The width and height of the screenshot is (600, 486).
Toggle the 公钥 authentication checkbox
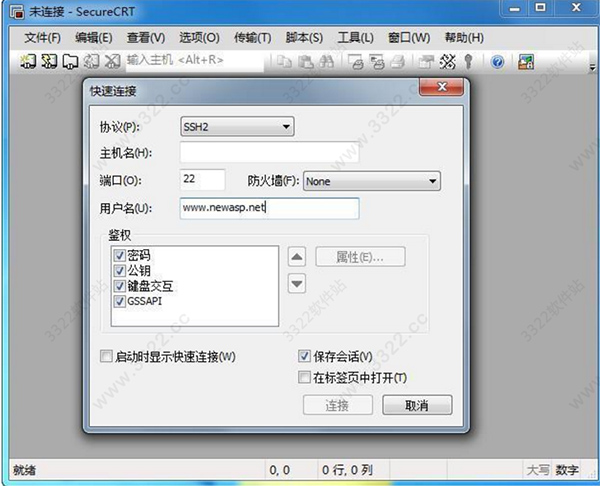point(120,271)
